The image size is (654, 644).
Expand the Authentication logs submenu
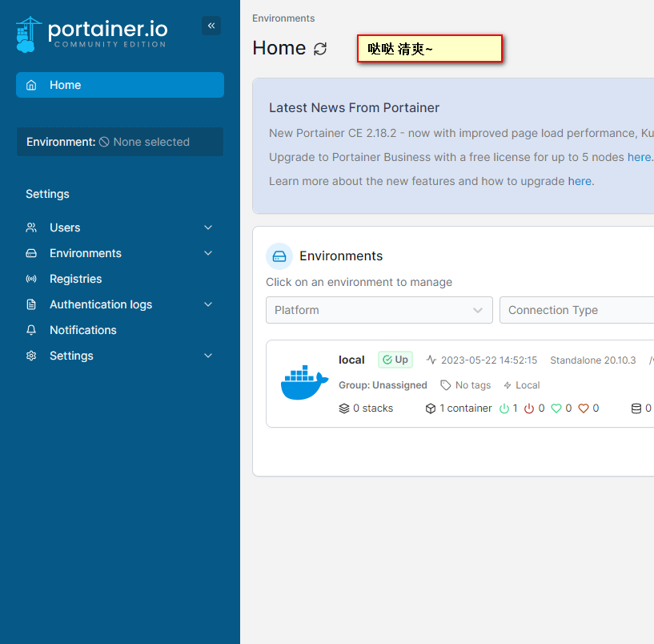tap(208, 304)
